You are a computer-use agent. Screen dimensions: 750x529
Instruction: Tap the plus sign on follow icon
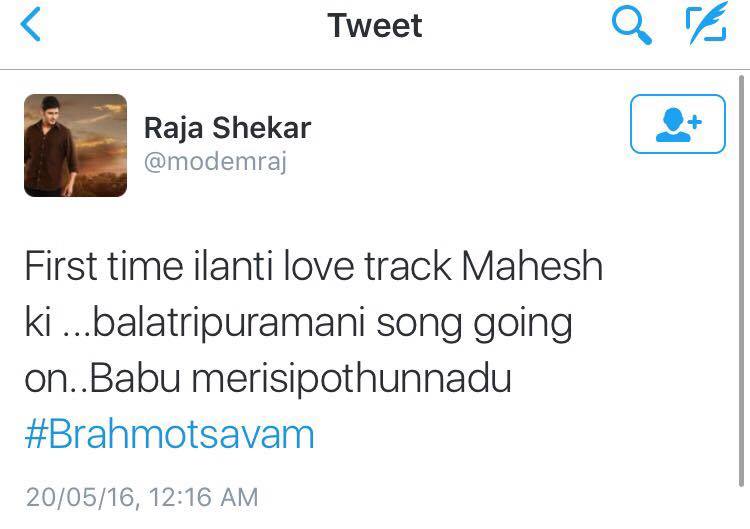695,122
